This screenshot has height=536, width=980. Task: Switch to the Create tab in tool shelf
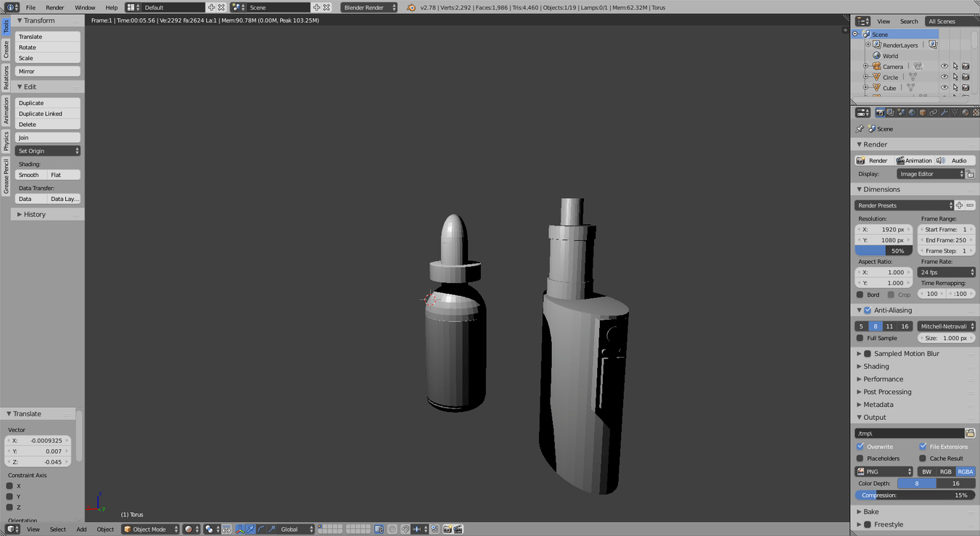(x=6, y=49)
